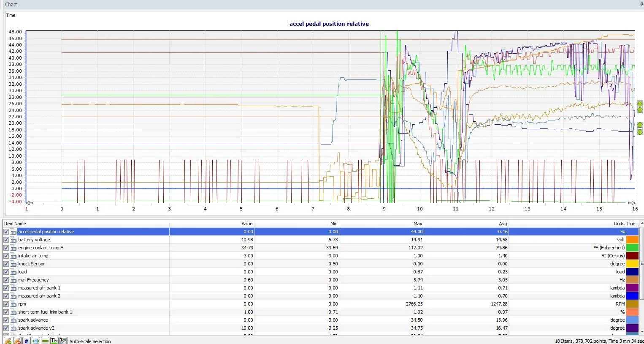Click the chart title accel pedal position relative
Viewport: 644px width, 344px height.
[x=329, y=24]
